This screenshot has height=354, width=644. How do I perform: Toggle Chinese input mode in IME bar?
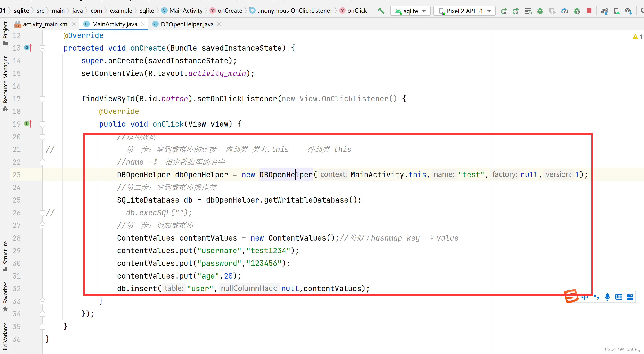pyautogui.click(x=585, y=297)
